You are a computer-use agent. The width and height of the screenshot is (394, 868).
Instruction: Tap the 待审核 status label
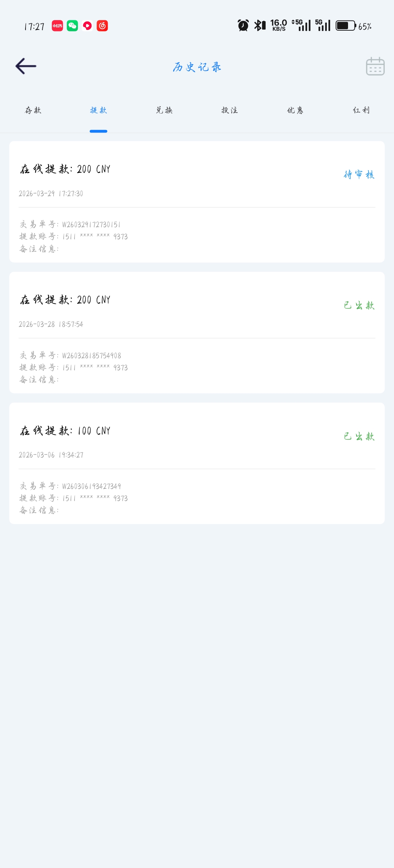pyautogui.click(x=359, y=174)
